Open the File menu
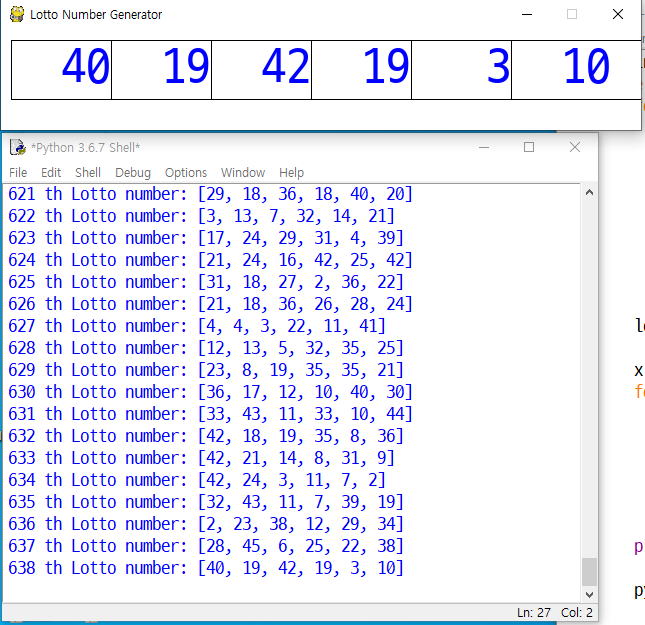The width and height of the screenshot is (645, 625). (18, 172)
